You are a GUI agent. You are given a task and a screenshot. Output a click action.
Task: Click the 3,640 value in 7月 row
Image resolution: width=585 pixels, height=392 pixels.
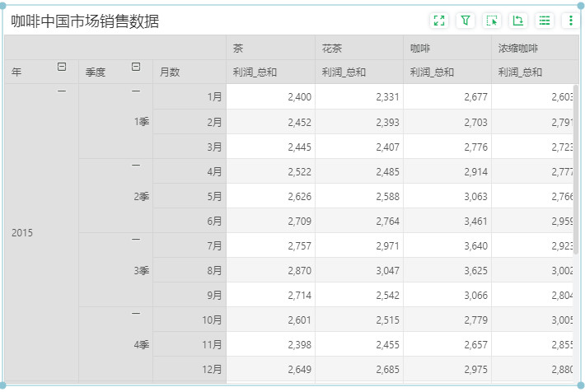coord(475,245)
